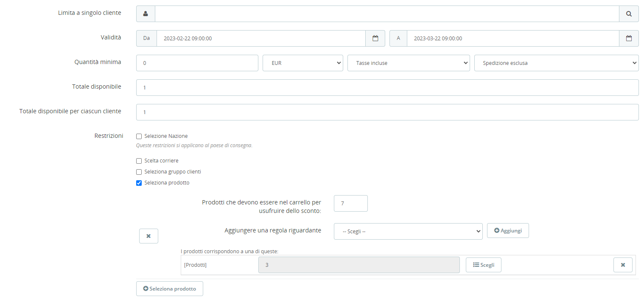Click the [Prodotti] rule label
Screen dimensions: 644x302
pyautogui.click(x=196, y=265)
